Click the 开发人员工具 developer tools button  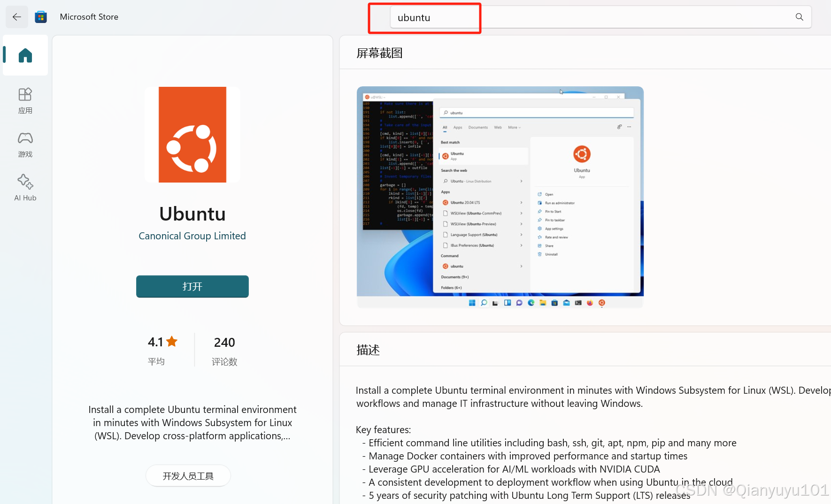[188, 475]
